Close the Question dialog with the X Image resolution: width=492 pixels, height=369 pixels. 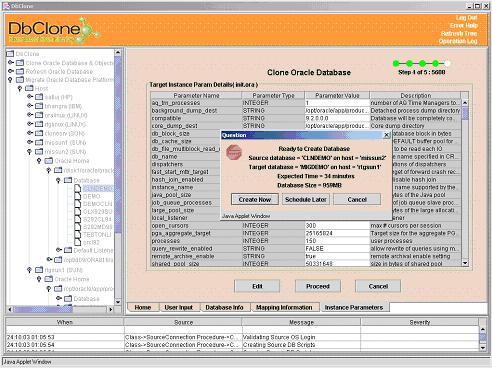tap(386, 135)
